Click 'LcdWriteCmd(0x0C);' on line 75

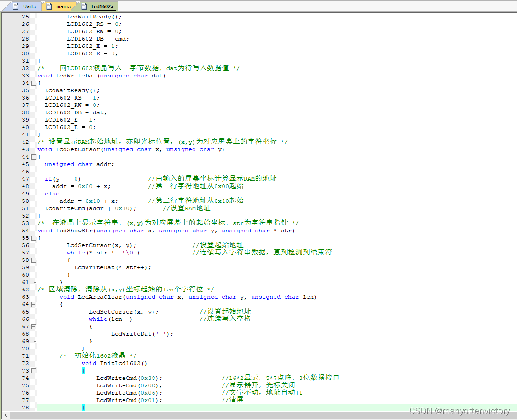[129, 386]
